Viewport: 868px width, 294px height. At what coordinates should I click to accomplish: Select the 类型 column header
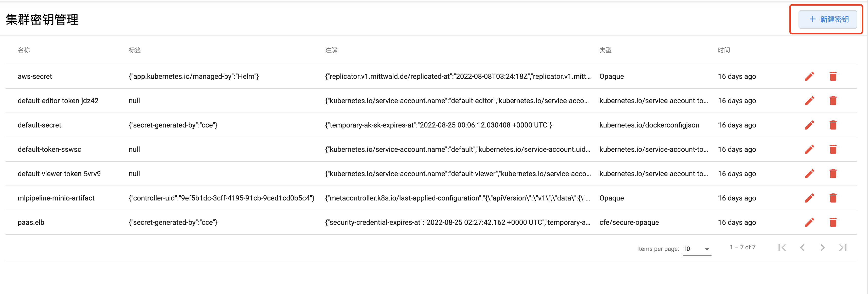click(x=606, y=50)
